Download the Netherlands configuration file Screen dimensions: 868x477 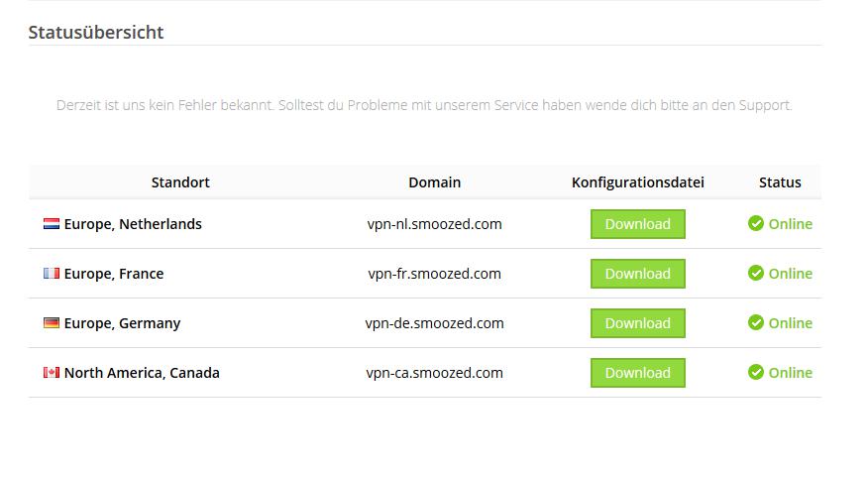tap(638, 224)
